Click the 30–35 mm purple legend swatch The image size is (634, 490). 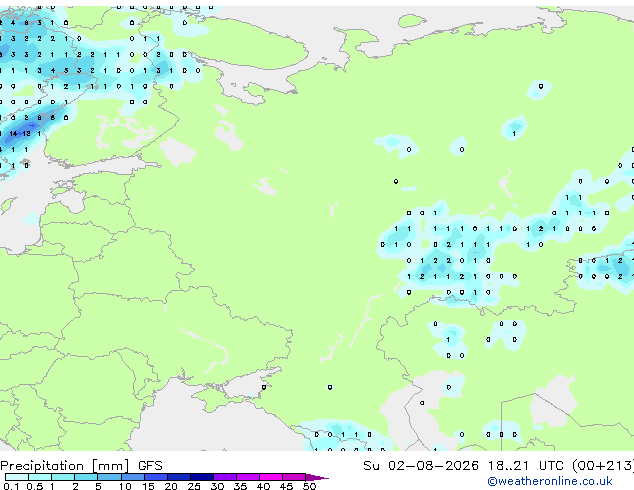coord(225,477)
